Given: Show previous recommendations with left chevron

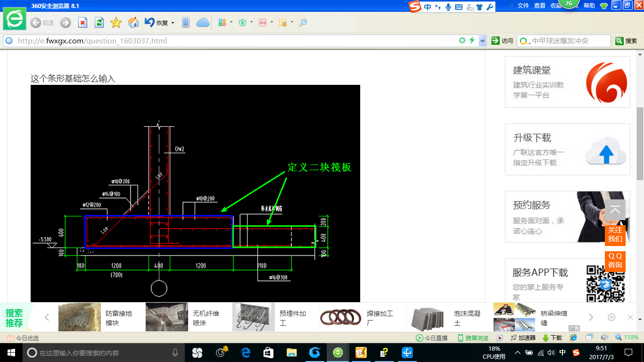Looking at the screenshot, I should tap(47, 317).
